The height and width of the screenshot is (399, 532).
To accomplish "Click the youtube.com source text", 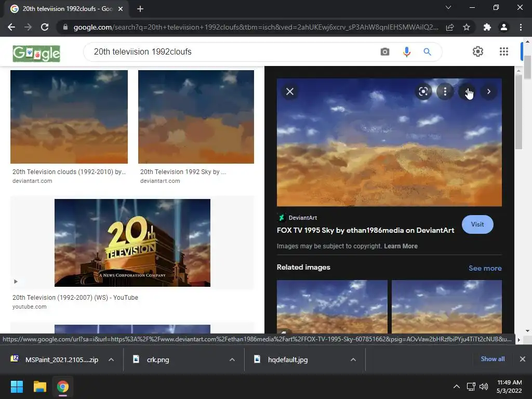I will [30, 307].
